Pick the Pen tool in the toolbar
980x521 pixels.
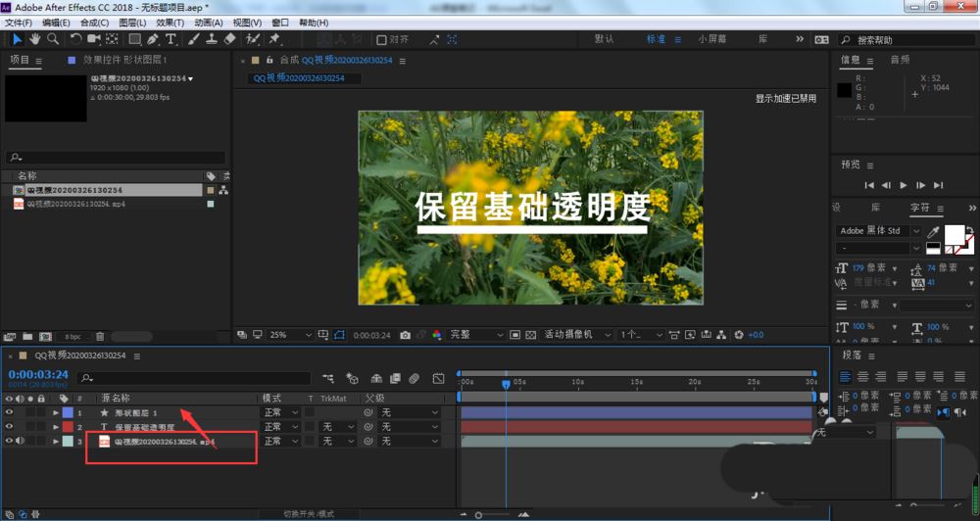click(x=154, y=39)
